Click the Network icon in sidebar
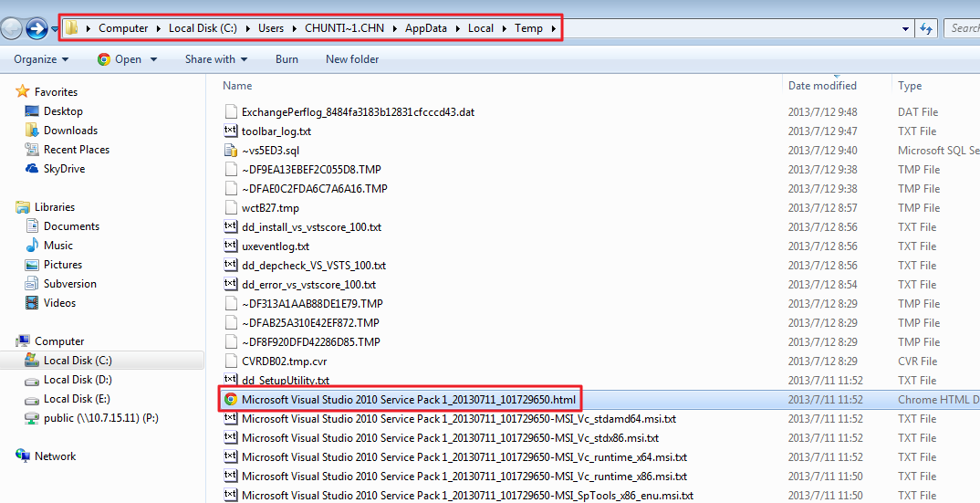Image resolution: width=980 pixels, height=503 pixels. [x=23, y=456]
